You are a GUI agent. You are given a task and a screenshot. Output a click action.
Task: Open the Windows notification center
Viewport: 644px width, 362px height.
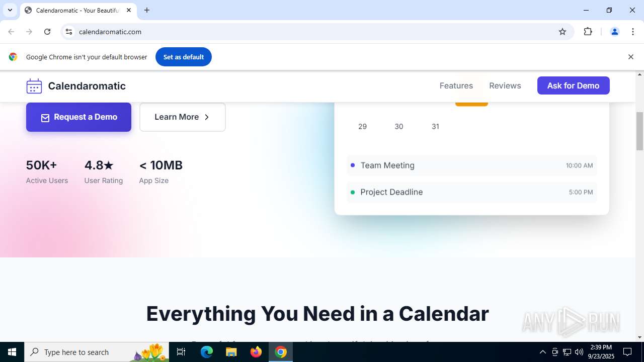click(627, 352)
